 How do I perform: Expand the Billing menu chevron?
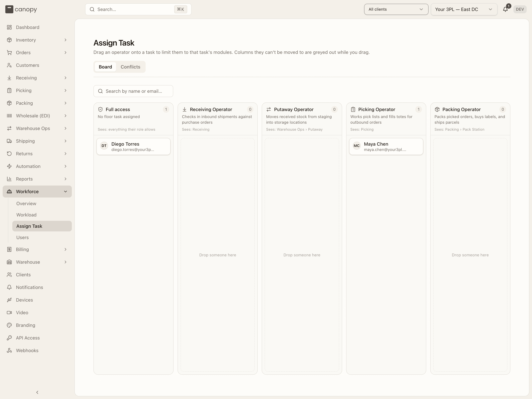click(x=65, y=249)
